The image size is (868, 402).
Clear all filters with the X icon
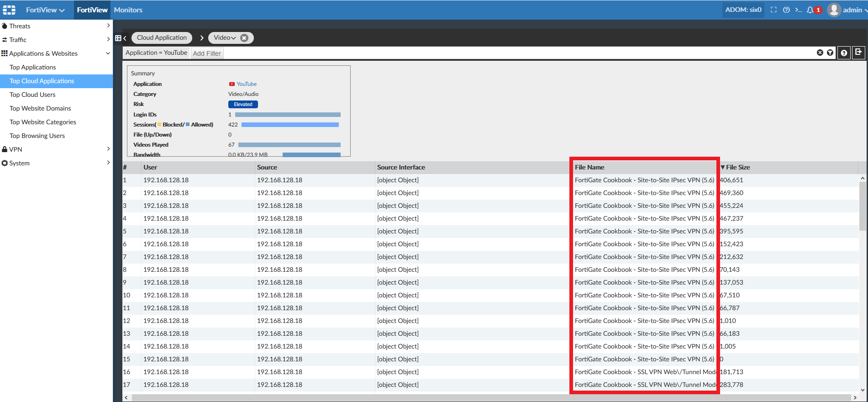click(x=820, y=53)
